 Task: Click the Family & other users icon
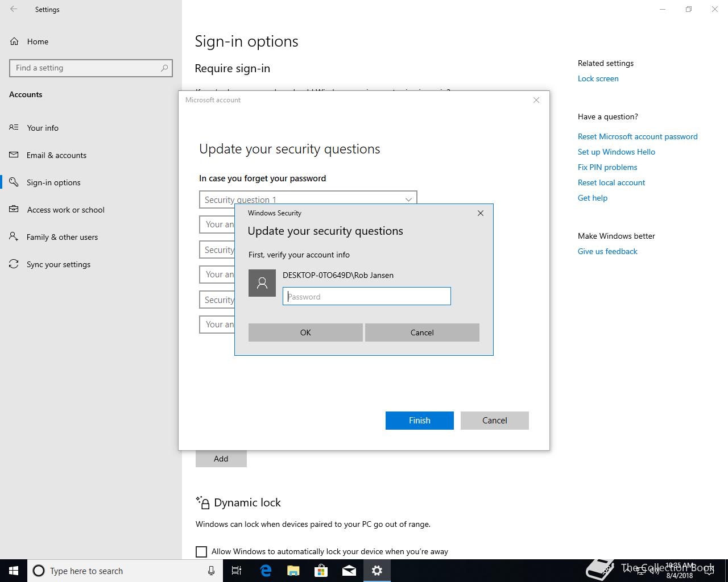click(x=14, y=236)
